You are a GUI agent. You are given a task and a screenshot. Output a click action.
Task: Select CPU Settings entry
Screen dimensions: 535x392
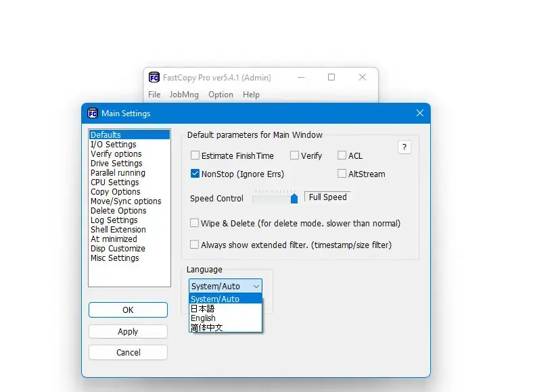click(x=129, y=182)
